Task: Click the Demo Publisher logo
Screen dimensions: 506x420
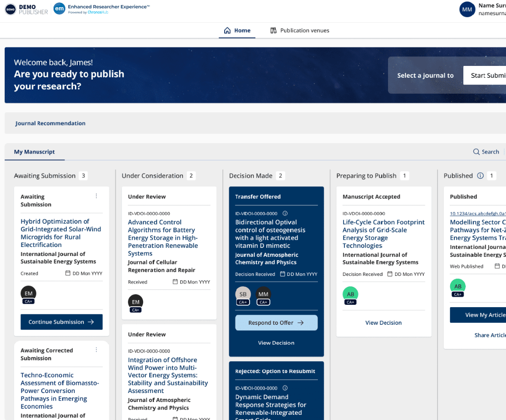Action: [27, 9]
